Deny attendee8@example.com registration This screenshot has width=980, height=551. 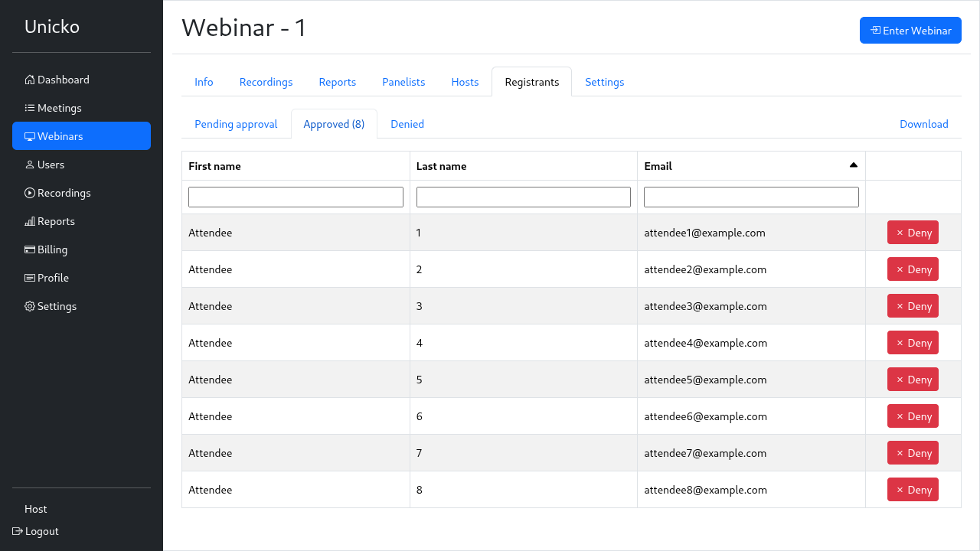click(913, 490)
